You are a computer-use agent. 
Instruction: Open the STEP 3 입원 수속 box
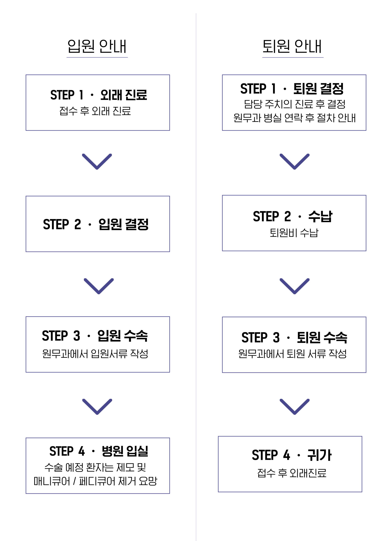coord(98,344)
